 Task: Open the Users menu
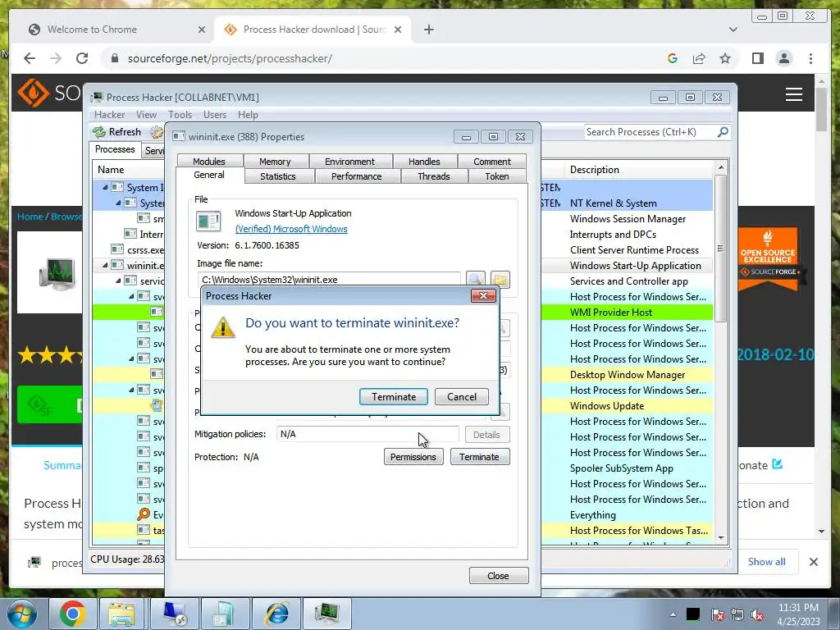(x=214, y=115)
